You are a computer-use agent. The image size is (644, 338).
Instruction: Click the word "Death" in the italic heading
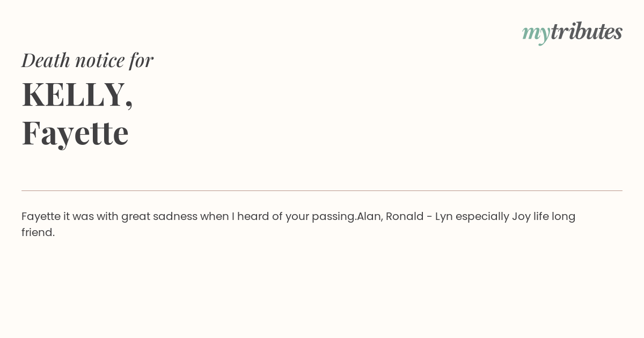(x=46, y=60)
